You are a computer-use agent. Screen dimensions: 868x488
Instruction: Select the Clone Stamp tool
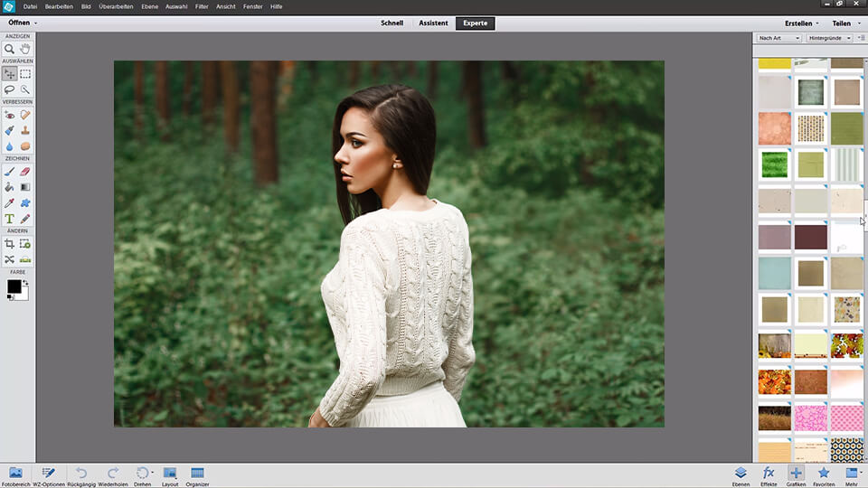(25, 130)
